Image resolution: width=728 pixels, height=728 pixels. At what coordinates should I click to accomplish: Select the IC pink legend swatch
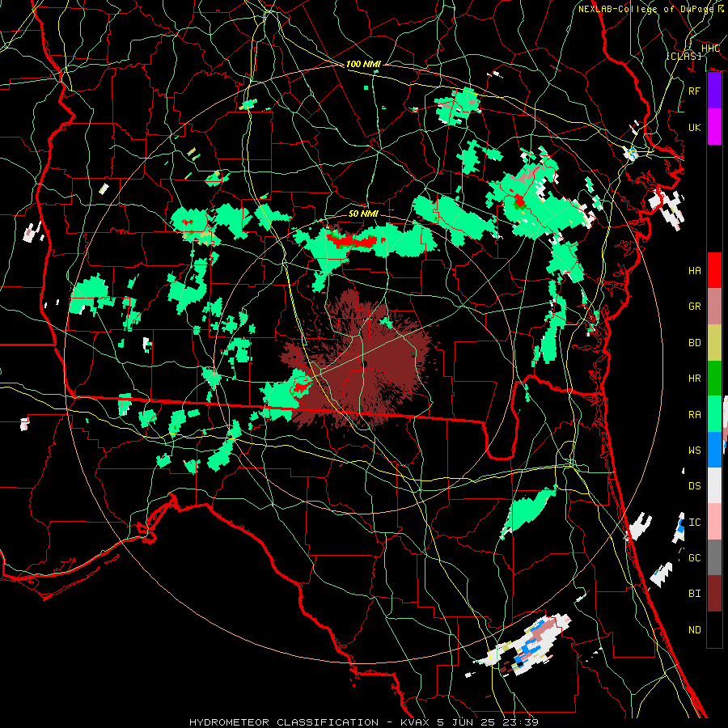point(714,522)
